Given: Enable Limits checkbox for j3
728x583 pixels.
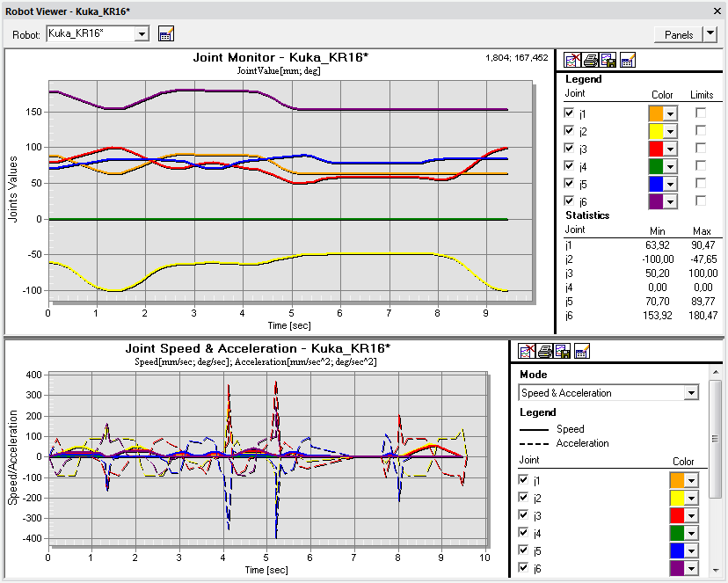Looking at the screenshot, I should tap(701, 148).
